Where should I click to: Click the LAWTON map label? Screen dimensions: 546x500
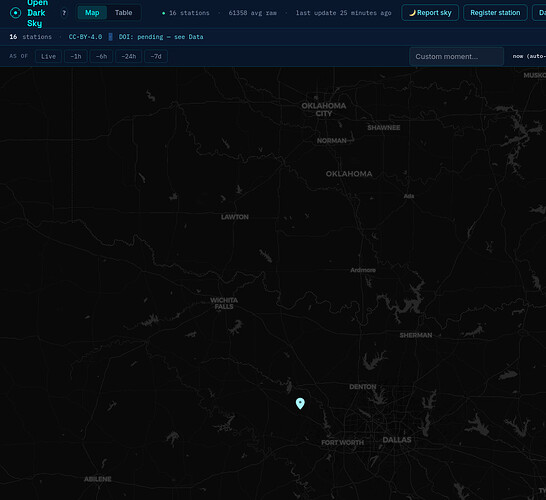[x=235, y=217]
